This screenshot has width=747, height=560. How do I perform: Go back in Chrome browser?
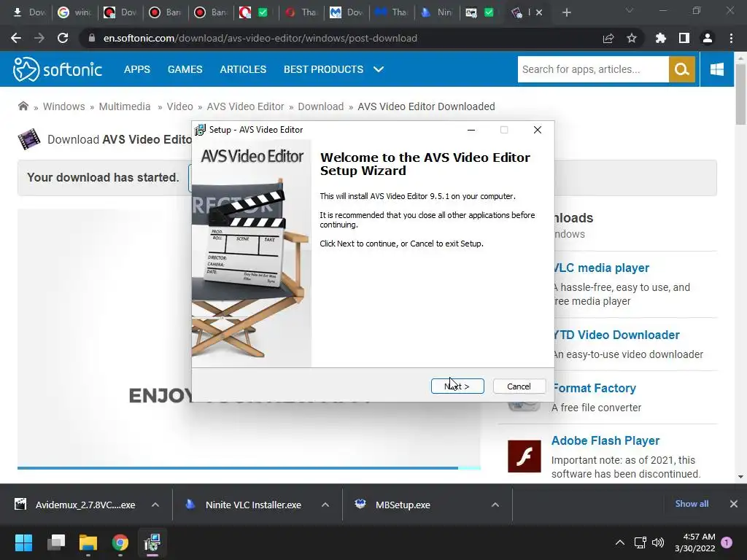16,38
